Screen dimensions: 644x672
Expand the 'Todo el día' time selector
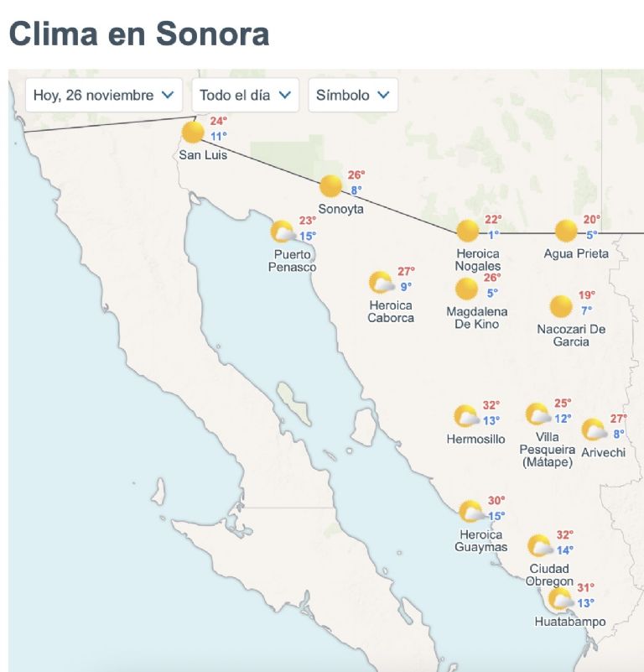pyautogui.click(x=243, y=95)
